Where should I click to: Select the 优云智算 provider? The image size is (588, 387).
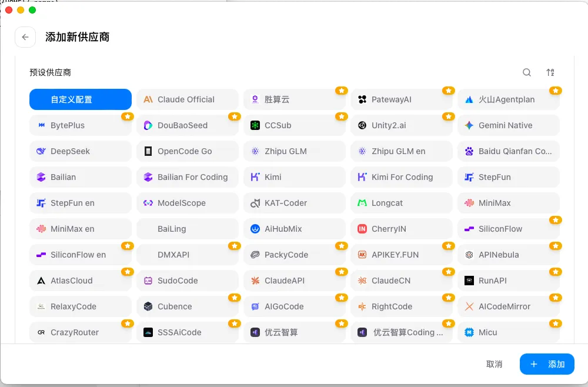[295, 332]
